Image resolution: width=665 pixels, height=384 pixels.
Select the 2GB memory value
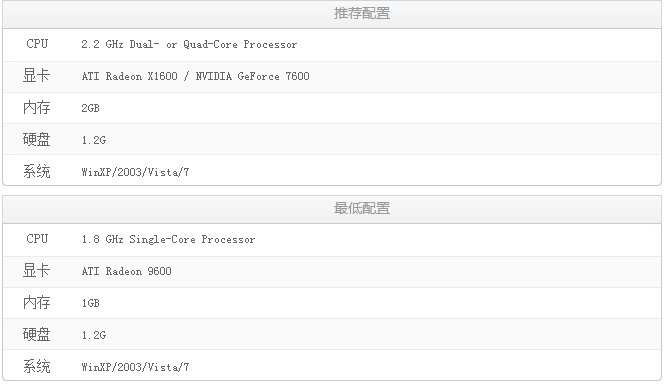90,108
